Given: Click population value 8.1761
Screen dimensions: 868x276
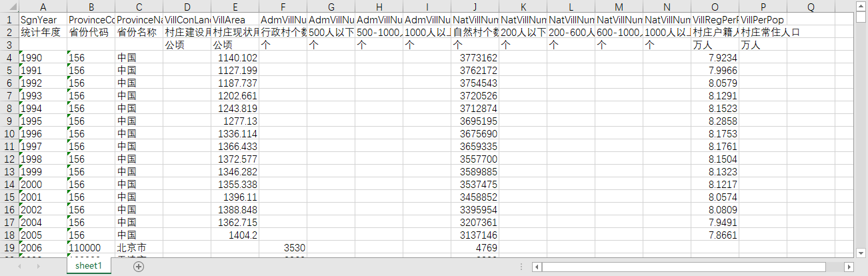Looking at the screenshot, I should [x=715, y=146].
